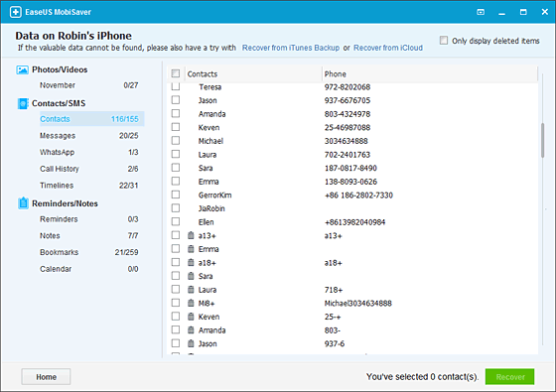This screenshot has height=392, width=556.
Task: Click trash icon beside a18+ contact
Action: (191, 262)
